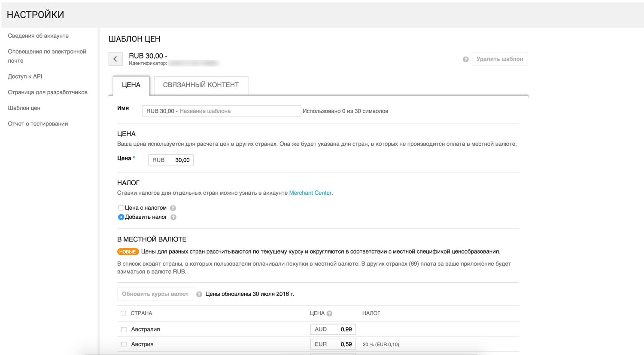The width and height of the screenshot is (644, 355).
Task: Edit the RUB 30,00 price field
Action: click(171, 160)
